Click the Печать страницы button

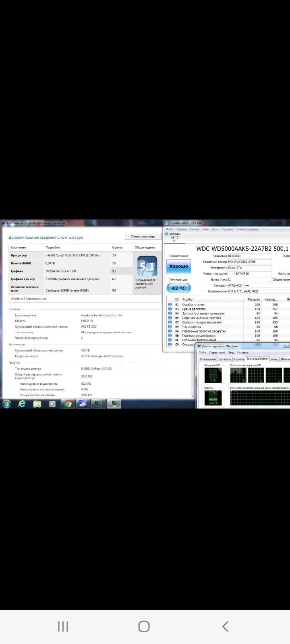(143, 237)
